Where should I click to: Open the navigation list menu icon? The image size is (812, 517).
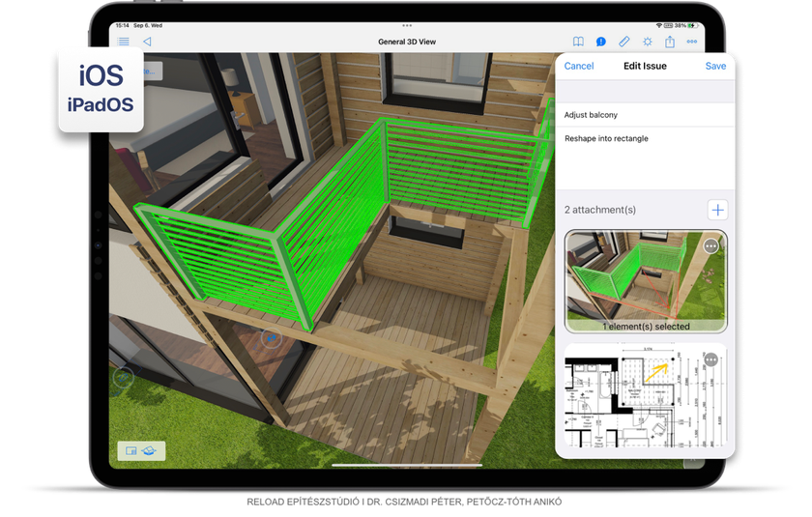[x=124, y=42]
